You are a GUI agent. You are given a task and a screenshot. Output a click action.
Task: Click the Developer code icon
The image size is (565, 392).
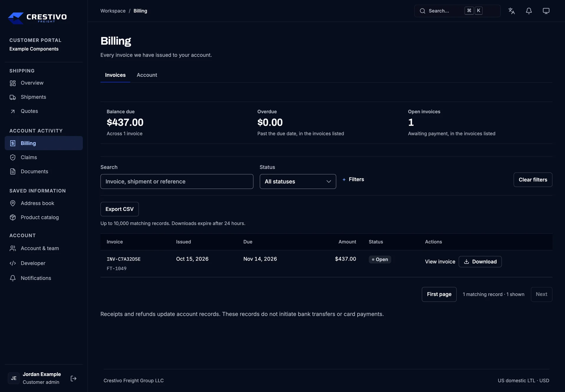point(13,263)
